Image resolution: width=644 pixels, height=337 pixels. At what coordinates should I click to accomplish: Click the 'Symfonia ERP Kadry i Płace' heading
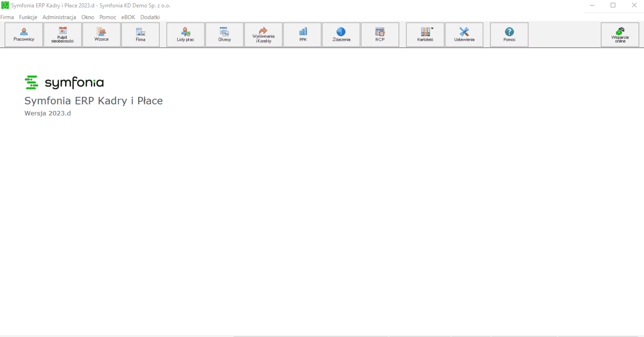94,101
